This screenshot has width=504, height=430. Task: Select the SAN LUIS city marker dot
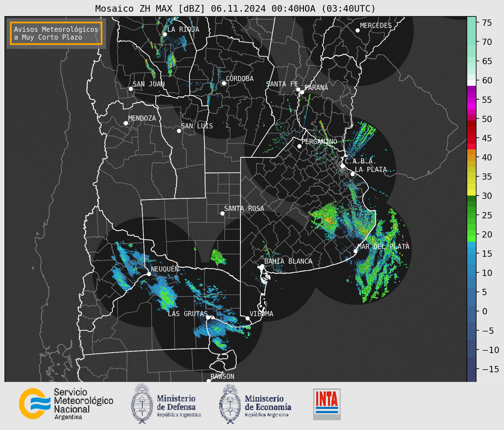[179, 131]
